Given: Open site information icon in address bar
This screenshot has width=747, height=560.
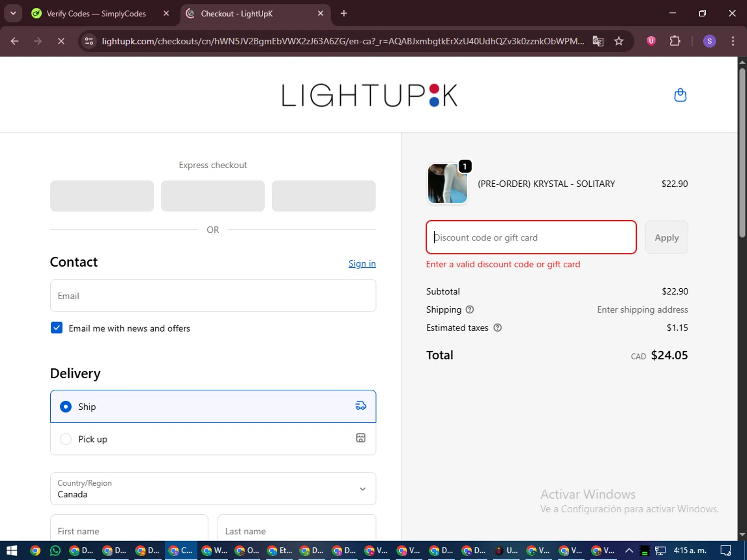Looking at the screenshot, I should point(89,41).
